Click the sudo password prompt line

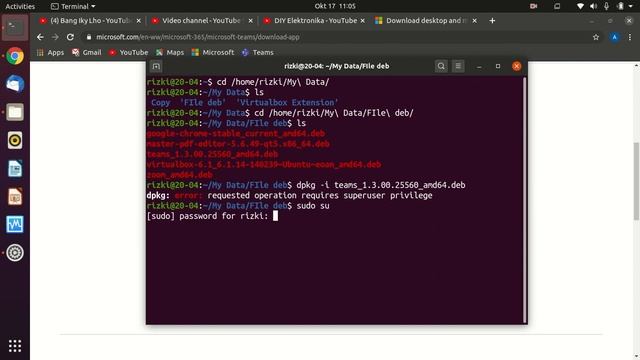click(212, 216)
